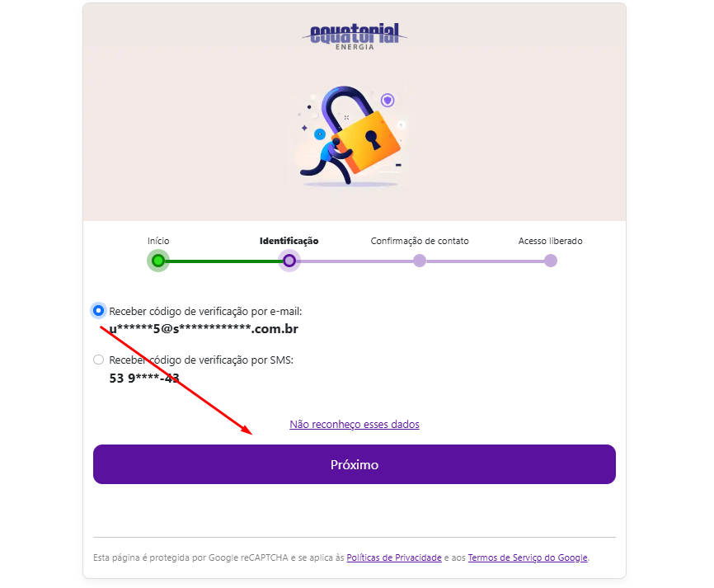Click the Equatorial Energia logo
Viewport: 714px width, 588px height.
pos(355,36)
